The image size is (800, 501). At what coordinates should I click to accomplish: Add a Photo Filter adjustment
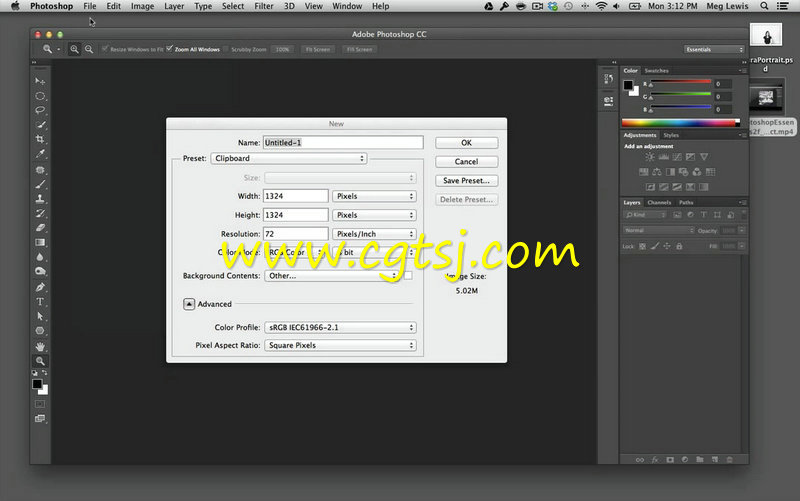point(684,172)
